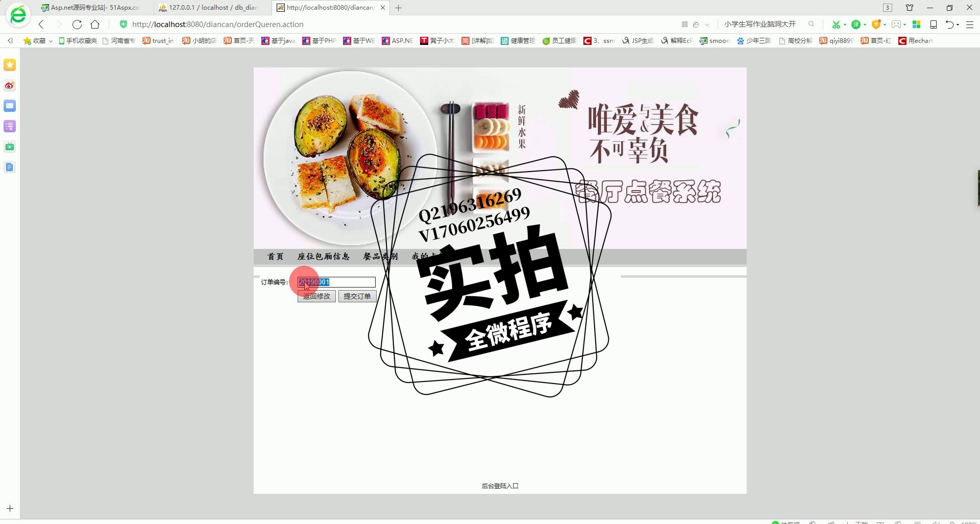
Task: Open the browser home page
Action: [x=95, y=24]
